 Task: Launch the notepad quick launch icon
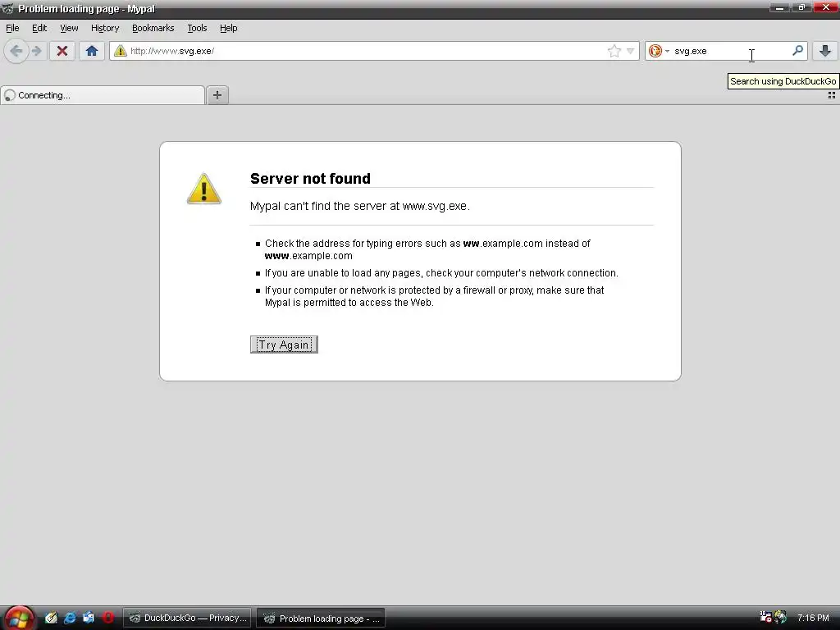[x=51, y=618]
